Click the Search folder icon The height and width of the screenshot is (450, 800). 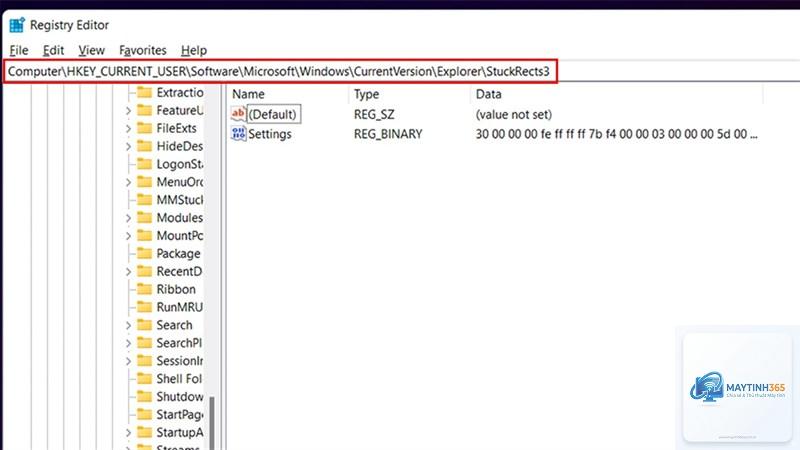pyautogui.click(x=144, y=325)
